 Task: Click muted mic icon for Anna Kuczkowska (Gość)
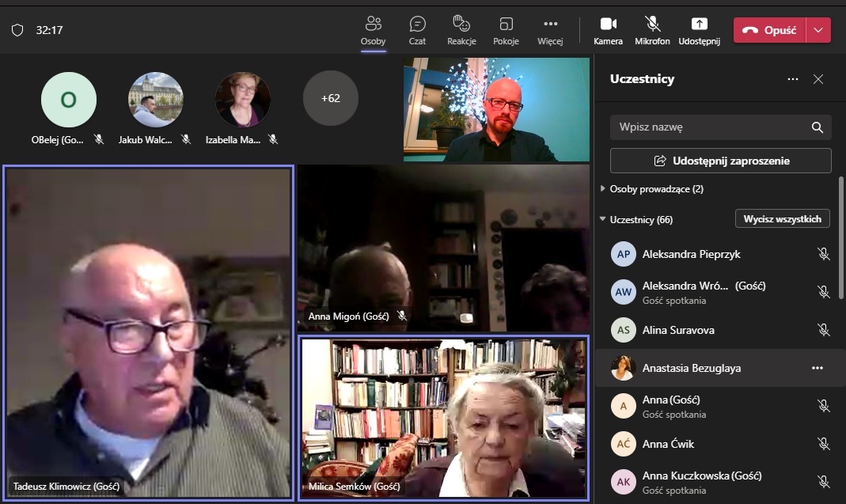(x=823, y=482)
